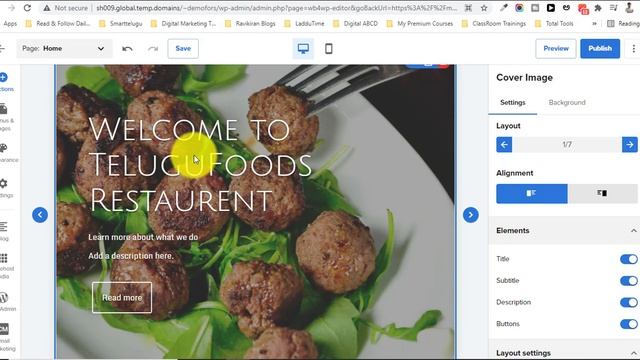Click the Preview button
640x360 pixels.
(x=556, y=49)
